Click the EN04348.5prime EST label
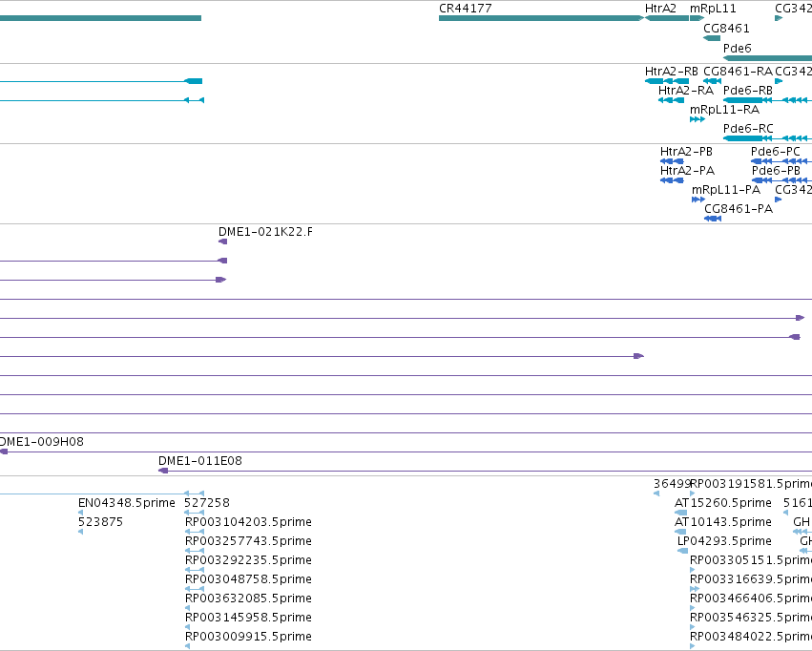812x651 pixels. coord(126,503)
